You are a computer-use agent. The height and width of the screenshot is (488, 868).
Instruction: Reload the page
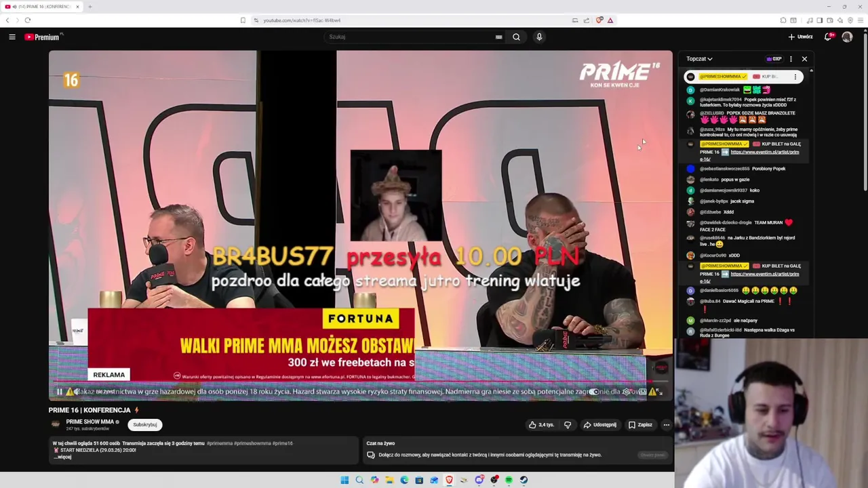click(x=28, y=20)
